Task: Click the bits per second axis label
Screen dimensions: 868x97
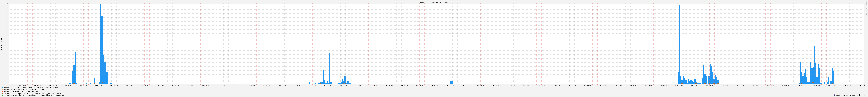Action: tap(1, 44)
